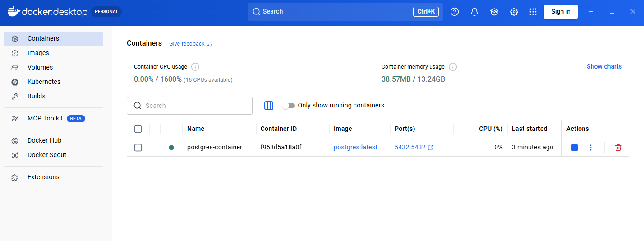
Task: Sort by the CPU (%) column header
Action: (491, 129)
